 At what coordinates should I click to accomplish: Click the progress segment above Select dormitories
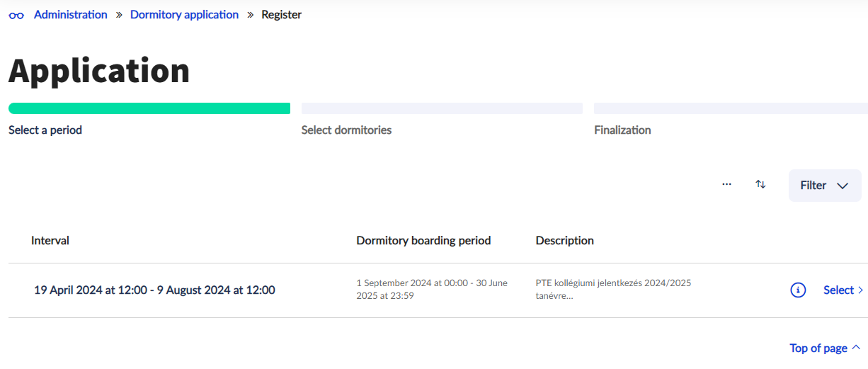[442, 108]
